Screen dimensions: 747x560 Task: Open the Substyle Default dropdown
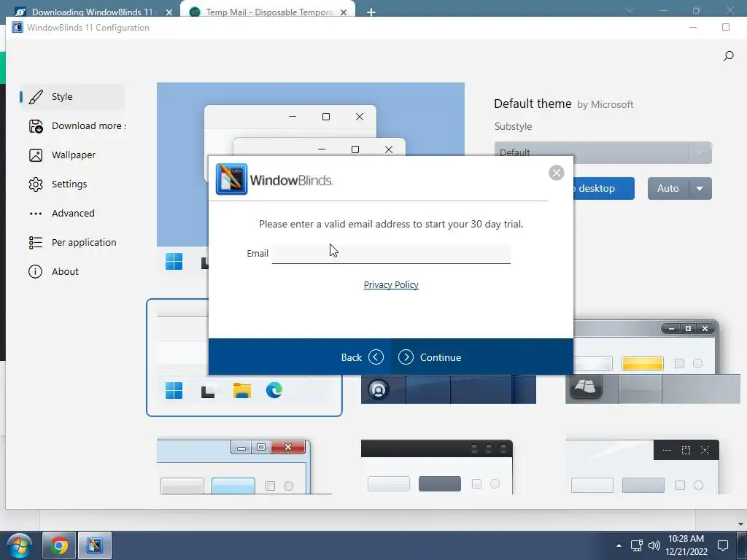[603, 153]
